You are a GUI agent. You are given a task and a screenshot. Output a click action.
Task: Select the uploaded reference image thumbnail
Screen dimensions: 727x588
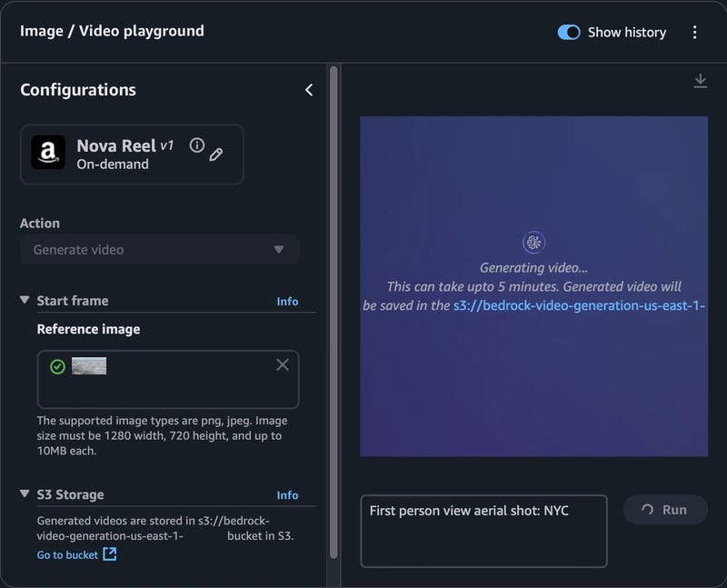89,366
